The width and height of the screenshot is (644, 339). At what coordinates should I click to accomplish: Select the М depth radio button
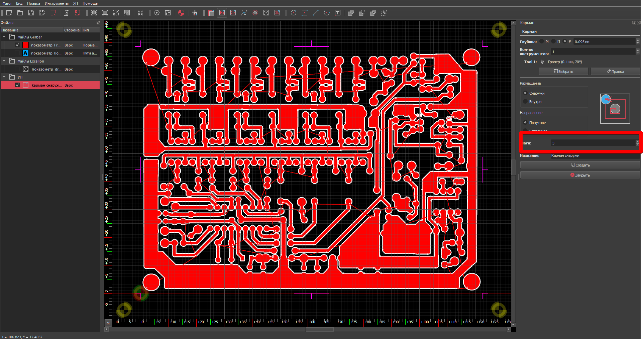tap(542, 41)
